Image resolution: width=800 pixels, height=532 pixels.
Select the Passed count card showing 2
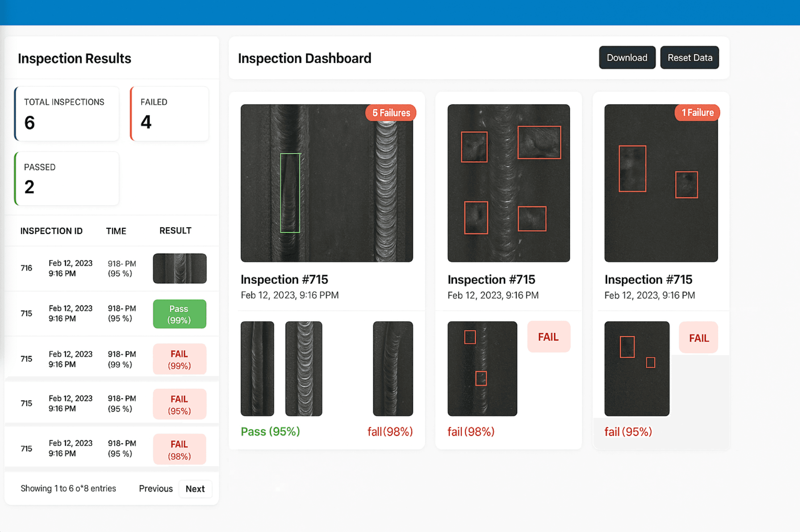tap(66, 178)
